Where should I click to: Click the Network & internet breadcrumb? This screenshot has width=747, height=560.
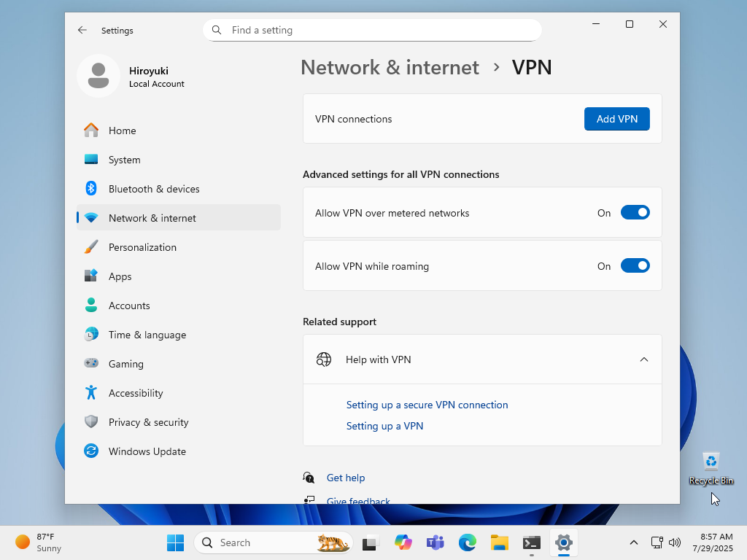(390, 67)
